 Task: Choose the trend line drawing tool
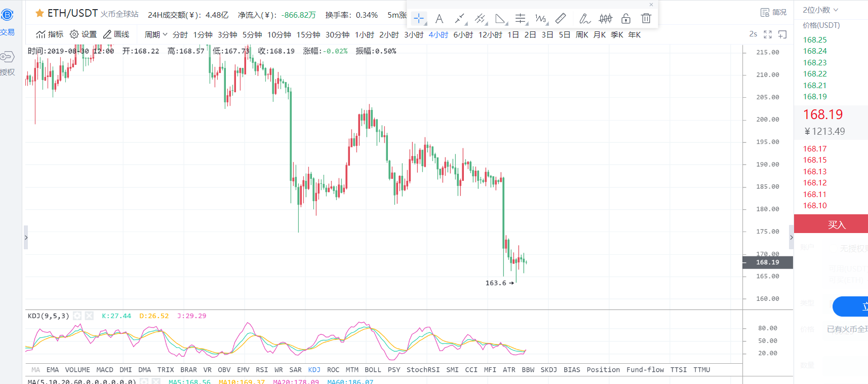click(459, 19)
